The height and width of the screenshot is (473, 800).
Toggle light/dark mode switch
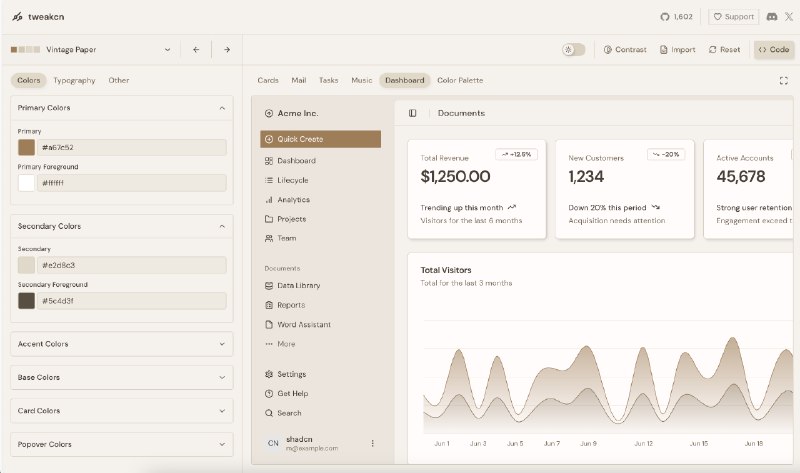(573, 49)
